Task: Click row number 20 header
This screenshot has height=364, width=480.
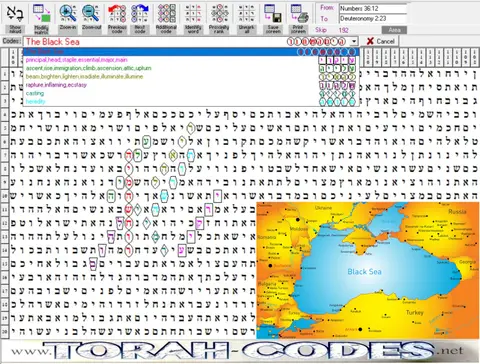Action: pos(4,332)
